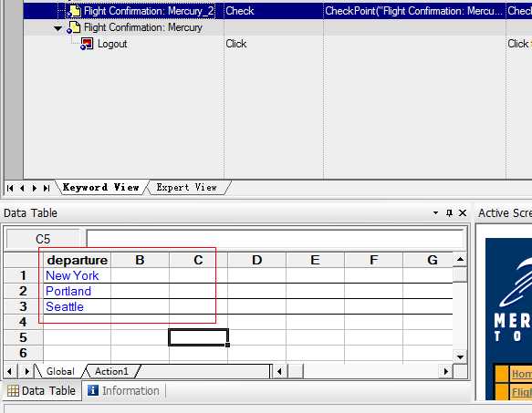Viewport: 532px width, 413px height.
Task: Click the Check operation cell
Action: click(274, 11)
